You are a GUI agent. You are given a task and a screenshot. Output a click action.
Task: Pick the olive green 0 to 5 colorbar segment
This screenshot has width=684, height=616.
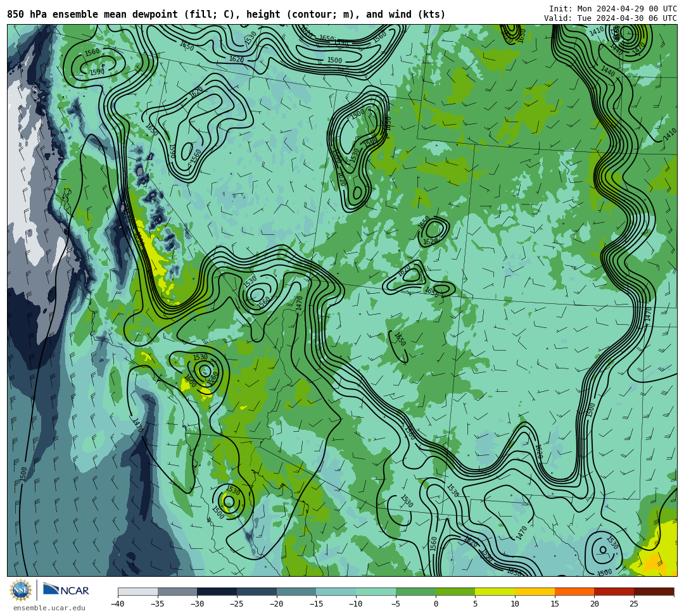[x=455, y=591]
